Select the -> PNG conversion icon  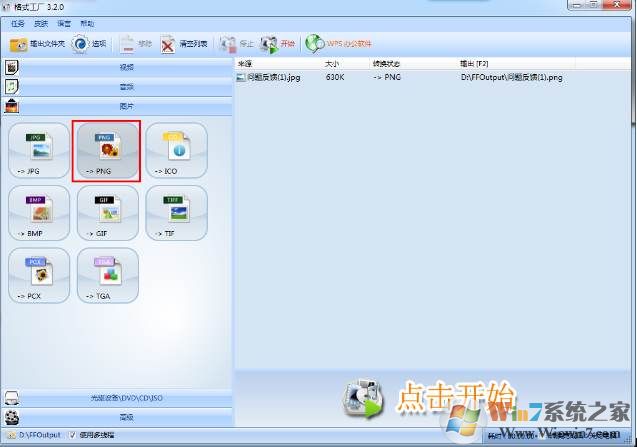tap(107, 151)
